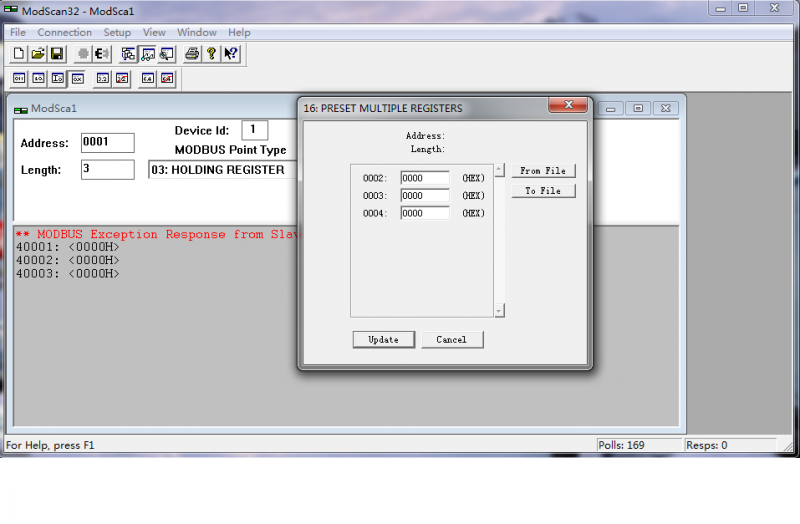Click register row 40003: <0000H>
Viewport: 800px width, 524px height.
pyautogui.click(x=67, y=273)
